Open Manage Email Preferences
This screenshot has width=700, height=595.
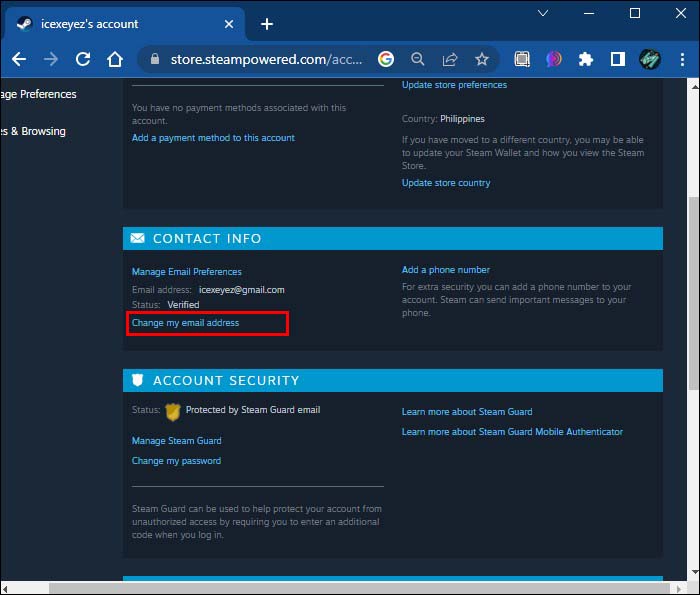[x=187, y=272]
